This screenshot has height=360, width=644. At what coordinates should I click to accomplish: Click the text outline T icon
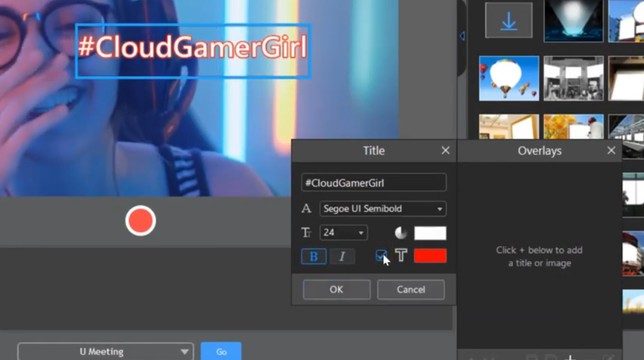pos(401,255)
